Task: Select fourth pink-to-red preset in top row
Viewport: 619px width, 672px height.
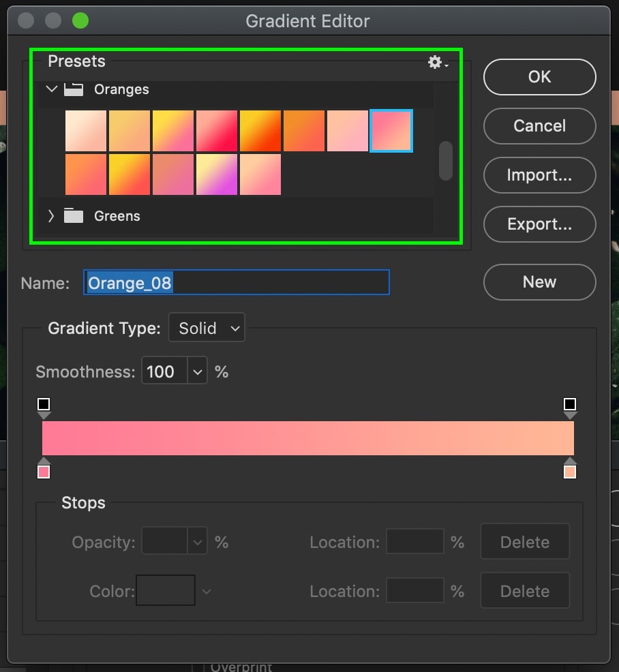Action: pyautogui.click(x=217, y=131)
